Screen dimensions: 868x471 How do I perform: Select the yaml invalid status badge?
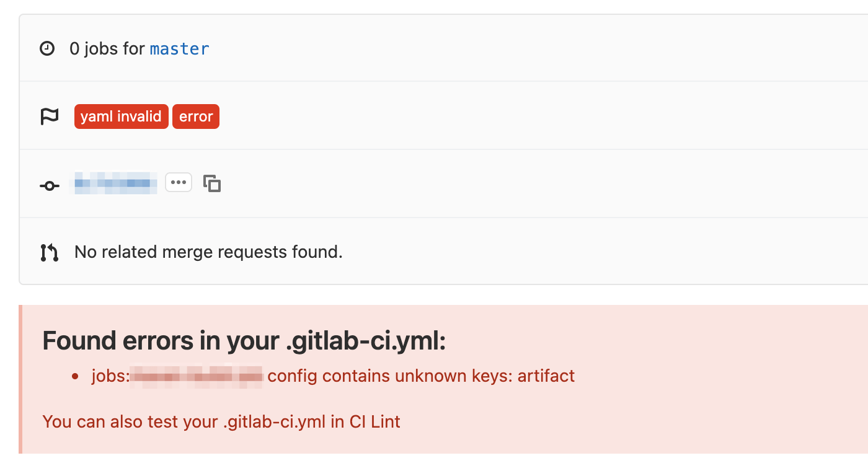121,116
